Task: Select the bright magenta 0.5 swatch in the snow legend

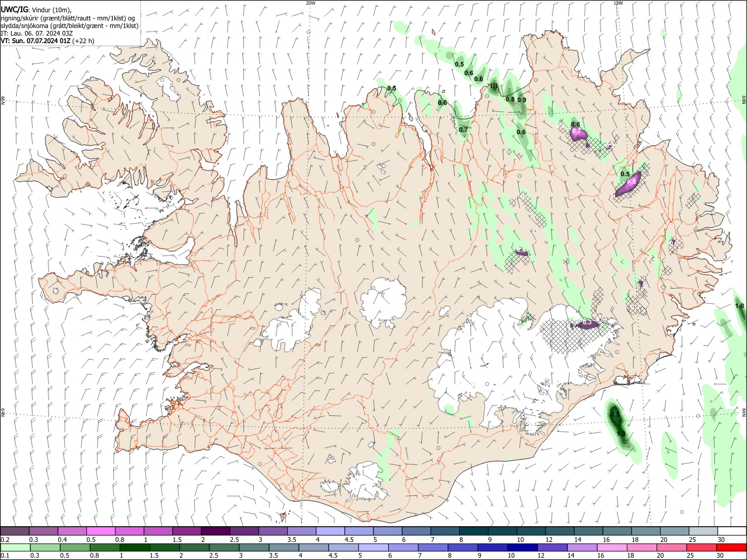Action: click(100, 531)
